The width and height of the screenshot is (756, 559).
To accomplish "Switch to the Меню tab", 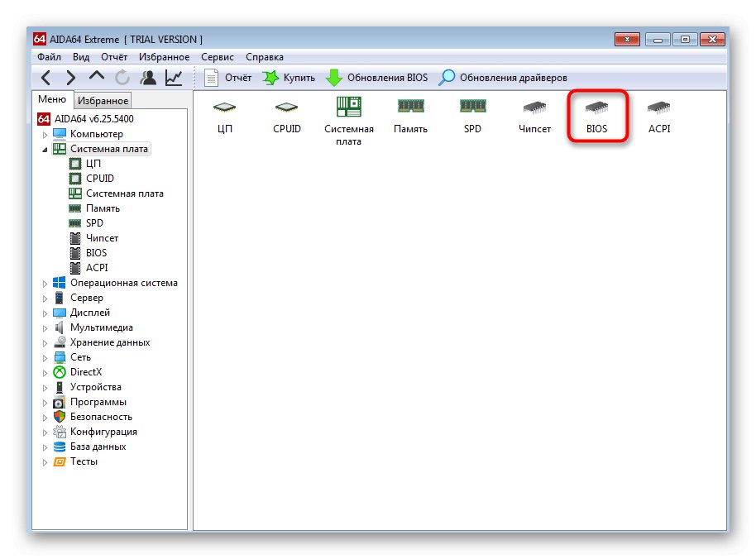I will click(52, 99).
